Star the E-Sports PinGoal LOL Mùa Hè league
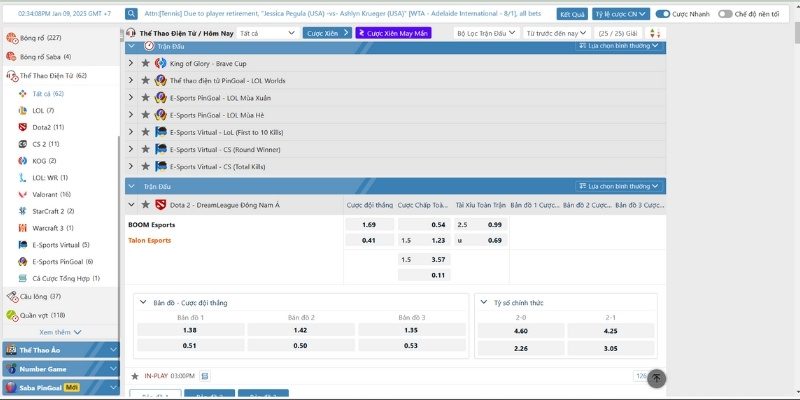This screenshot has height=400, width=800. click(145, 115)
